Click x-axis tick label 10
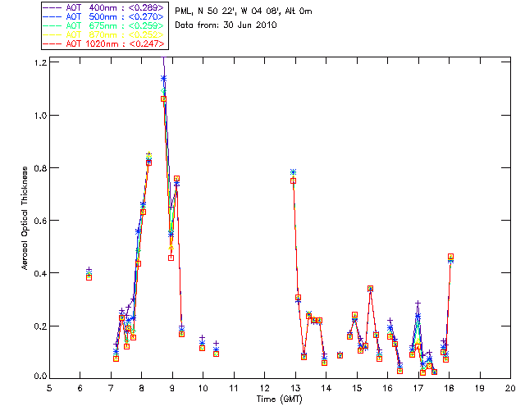Screen dimensions: 525x420 (x=203, y=388)
